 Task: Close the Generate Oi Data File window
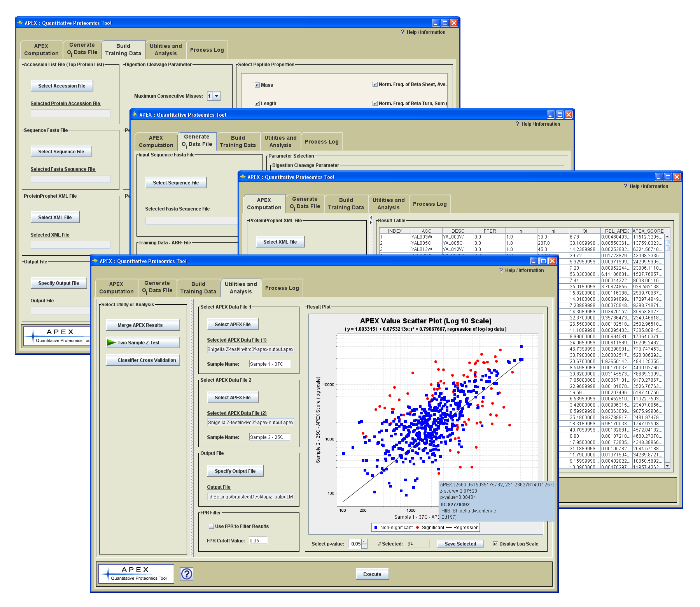click(x=569, y=115)
